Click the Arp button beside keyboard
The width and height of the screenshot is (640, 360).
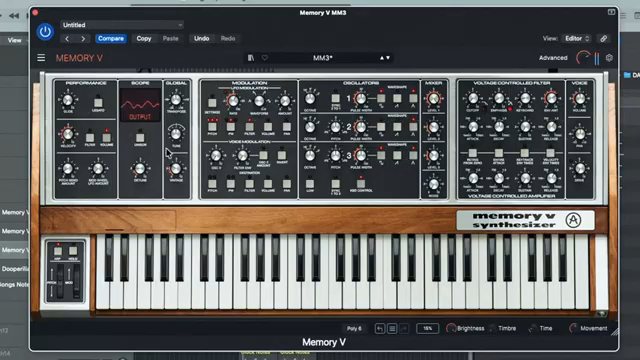point(58,251)
